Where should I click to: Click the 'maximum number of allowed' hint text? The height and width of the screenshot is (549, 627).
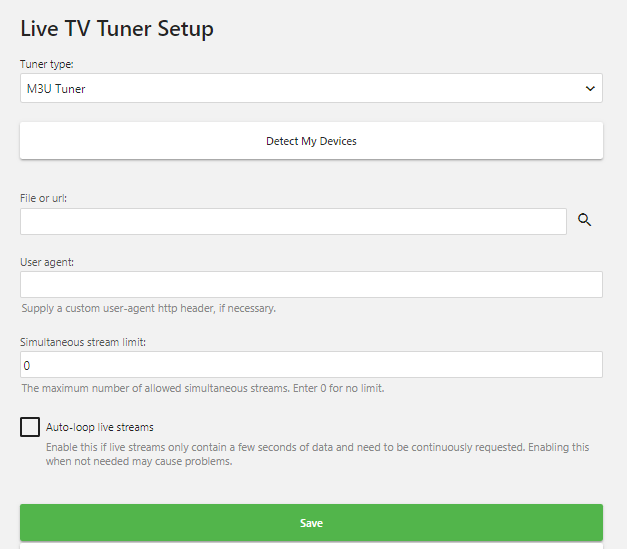(x=203, y=388)
